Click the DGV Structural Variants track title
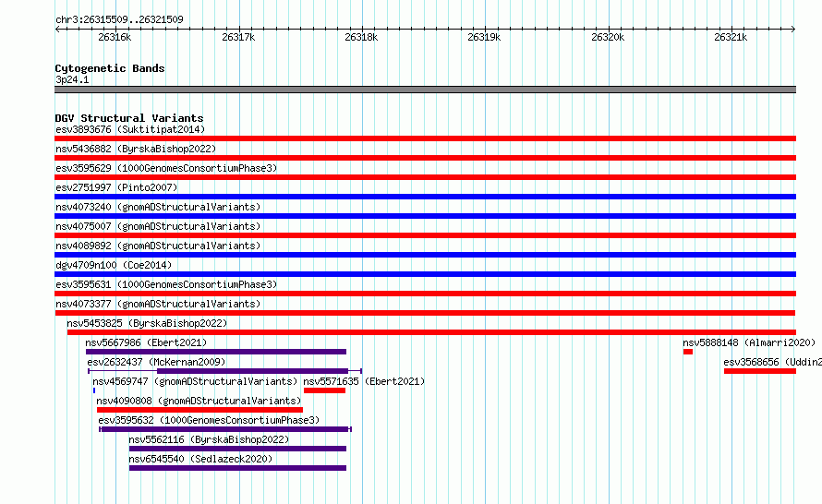Viewport: 822px width, 504px height. [129, 118]
